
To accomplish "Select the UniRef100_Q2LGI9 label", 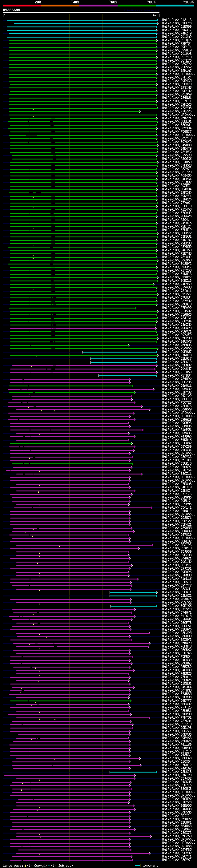I will [x=177, y=362].
